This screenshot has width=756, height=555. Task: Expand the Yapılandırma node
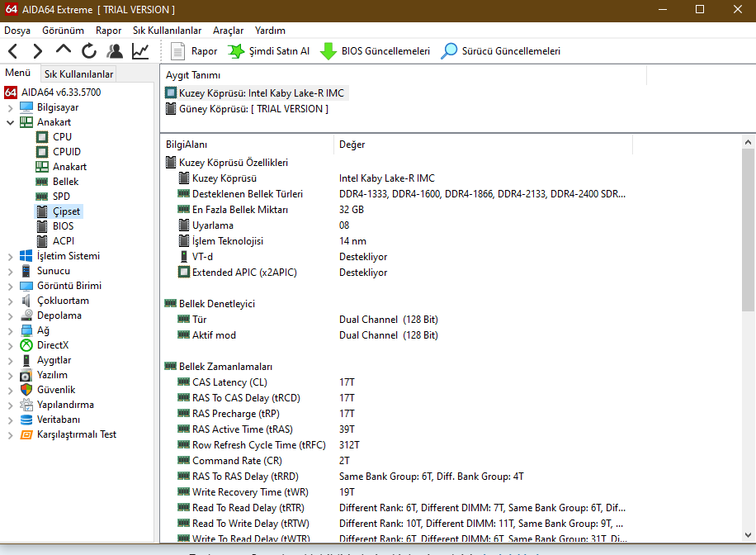tap(10, 405)
